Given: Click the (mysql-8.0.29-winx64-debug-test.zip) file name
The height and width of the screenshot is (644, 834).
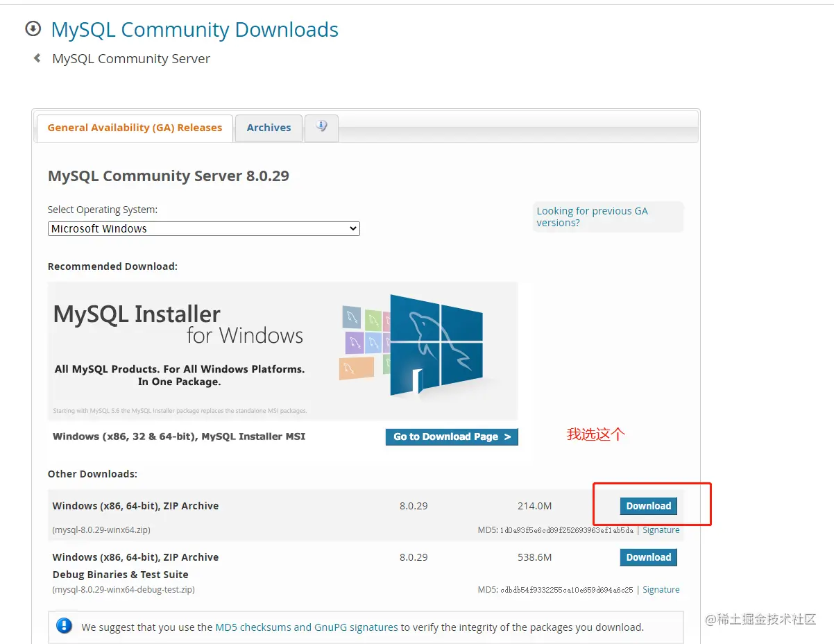Looking at the screenshot, I should 124,589.
